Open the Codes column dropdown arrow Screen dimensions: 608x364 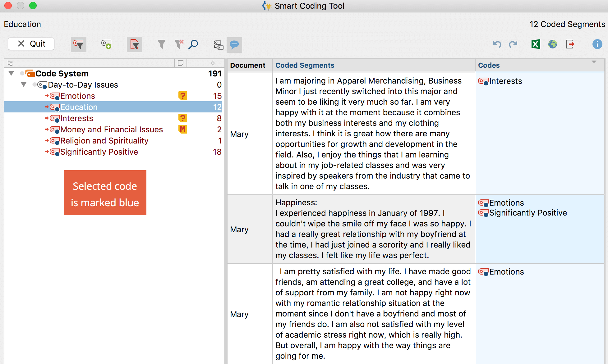(x=594, y=62)
